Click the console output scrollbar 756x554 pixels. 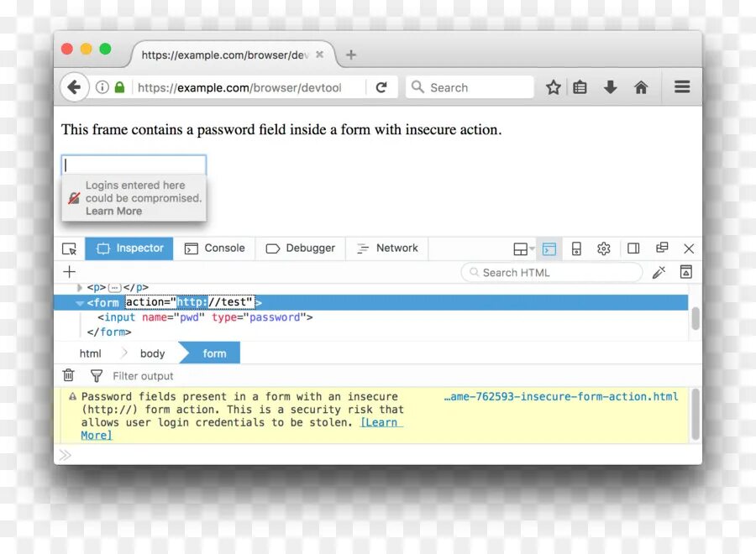pyautogui.click(x=696, y=415)
